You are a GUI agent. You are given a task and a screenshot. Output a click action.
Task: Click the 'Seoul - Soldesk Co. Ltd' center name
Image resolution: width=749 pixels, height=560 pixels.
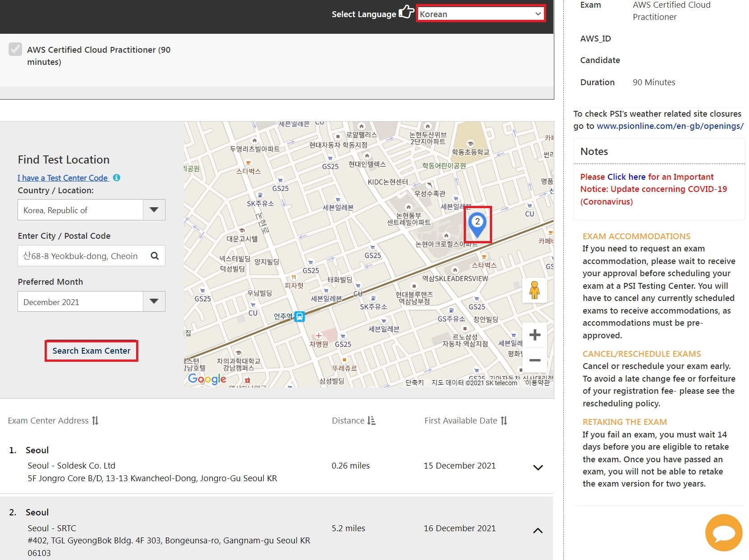click(x=72, y=466)
